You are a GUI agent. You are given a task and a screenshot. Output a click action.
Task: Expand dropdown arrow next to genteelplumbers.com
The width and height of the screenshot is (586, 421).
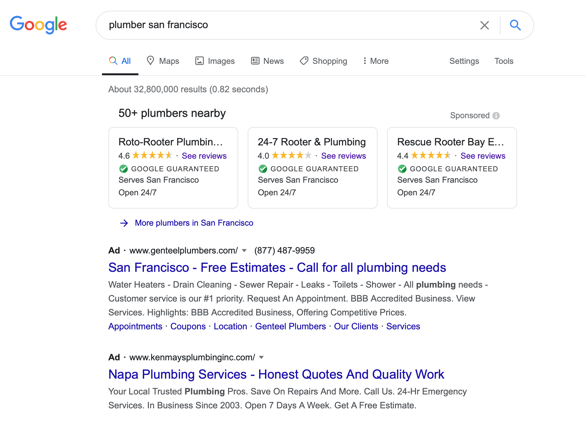pos(244,251)
